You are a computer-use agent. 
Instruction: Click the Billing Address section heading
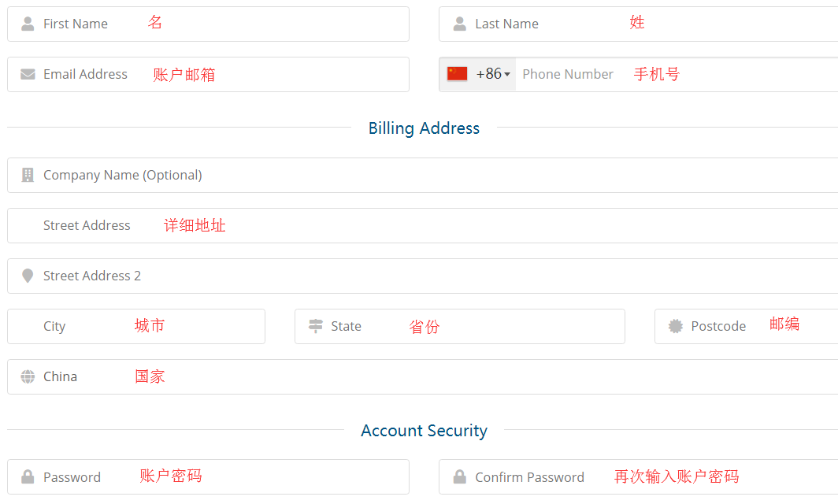424,128
